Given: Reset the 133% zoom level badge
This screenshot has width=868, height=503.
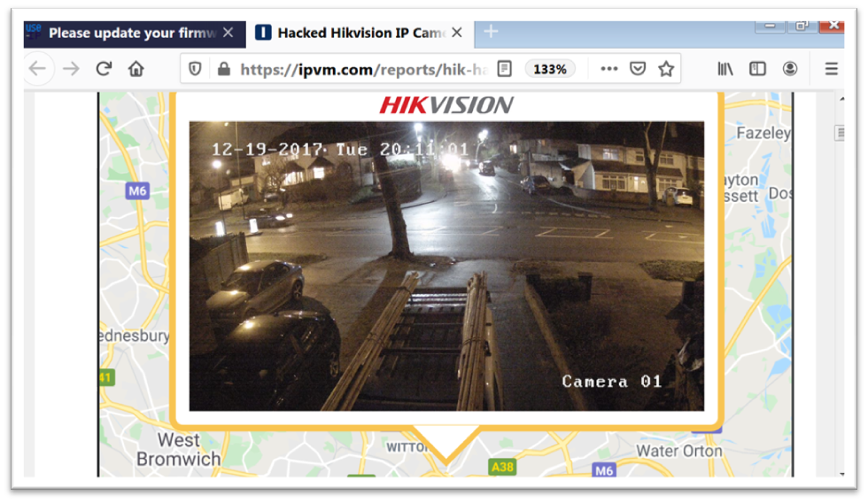Looking at the screenshot, I should [x=549, y=69].
